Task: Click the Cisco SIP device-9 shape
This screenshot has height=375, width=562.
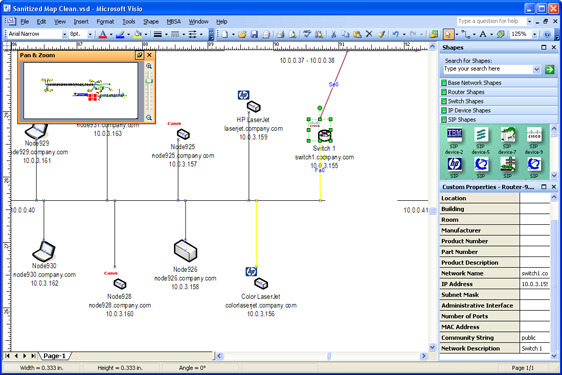Action: [534, 141]
